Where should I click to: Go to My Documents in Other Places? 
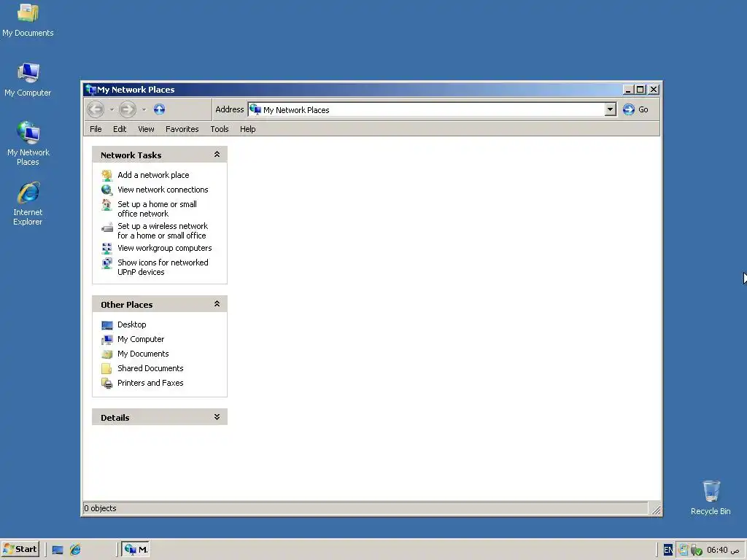click(x=144, y=354)
